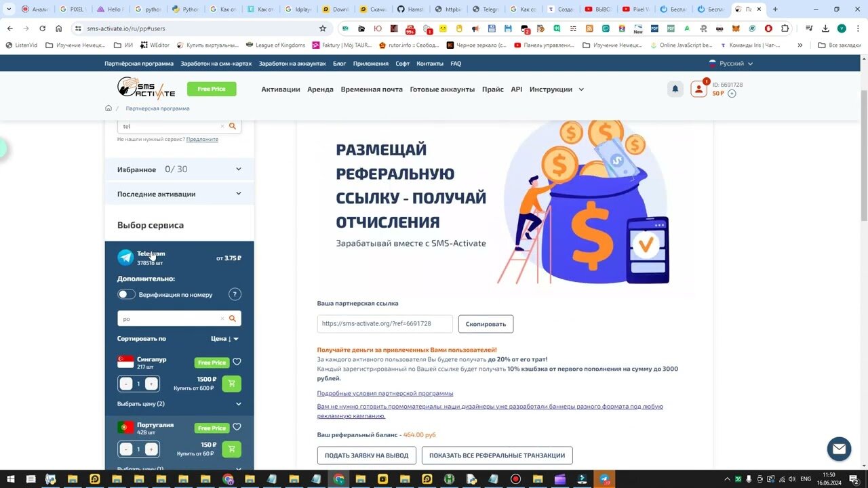Open ListenVid bookmark

click(x=22, y=45)
